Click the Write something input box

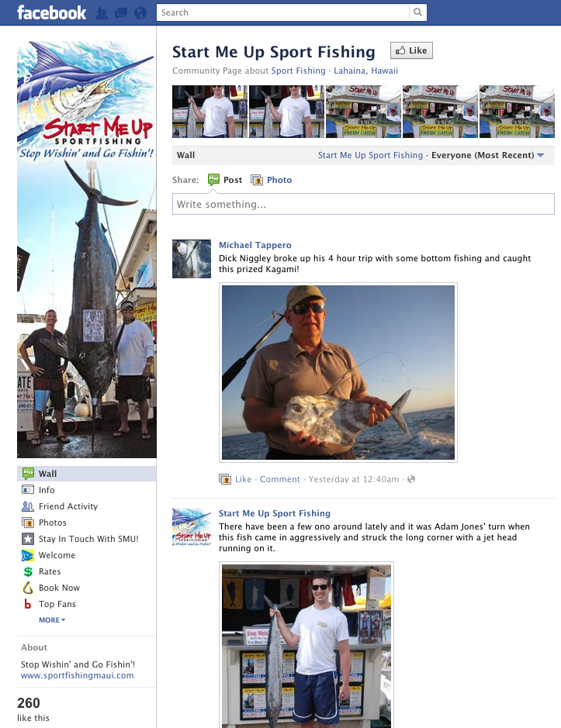pos(363,204)
